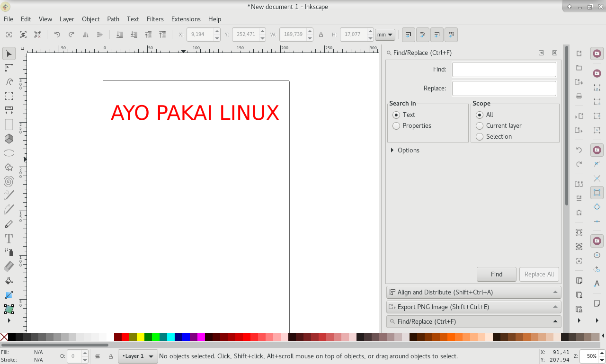Select the Gradient tool
This screenshot has height=364, width=606.
coord(9,295)
